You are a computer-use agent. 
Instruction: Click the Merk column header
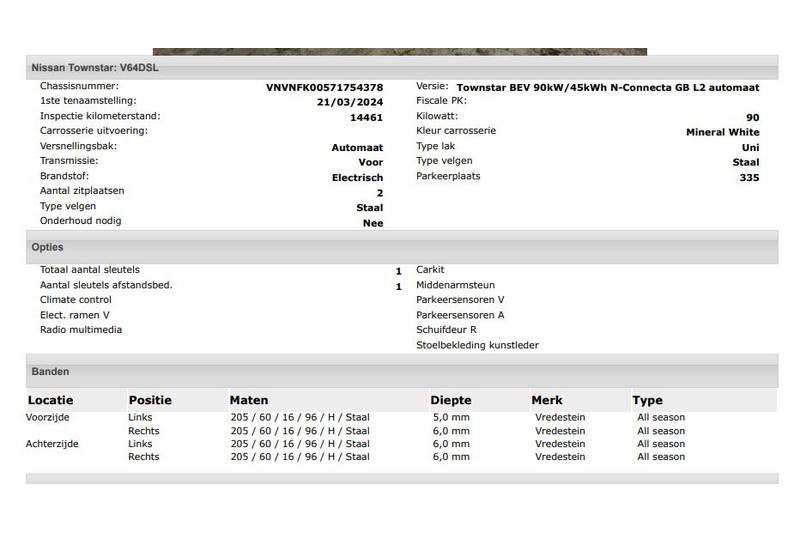coord(547,400)
